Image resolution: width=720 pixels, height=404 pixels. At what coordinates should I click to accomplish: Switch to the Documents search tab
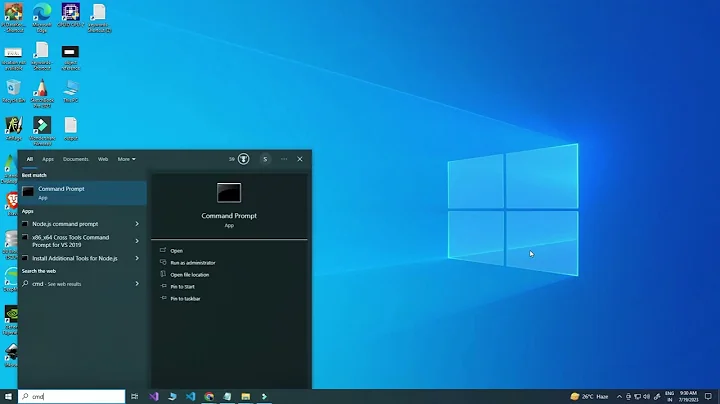click(x=75, y=159)
